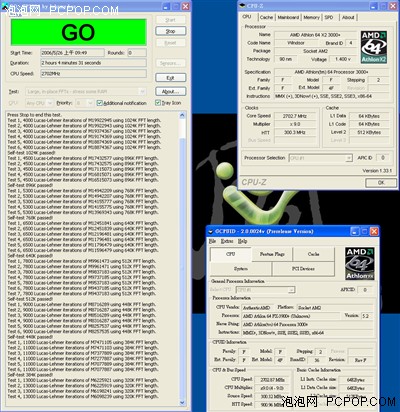Click the green GO status banner
The height and width of the screenshot is (412, 400).
tap(78, 32)
